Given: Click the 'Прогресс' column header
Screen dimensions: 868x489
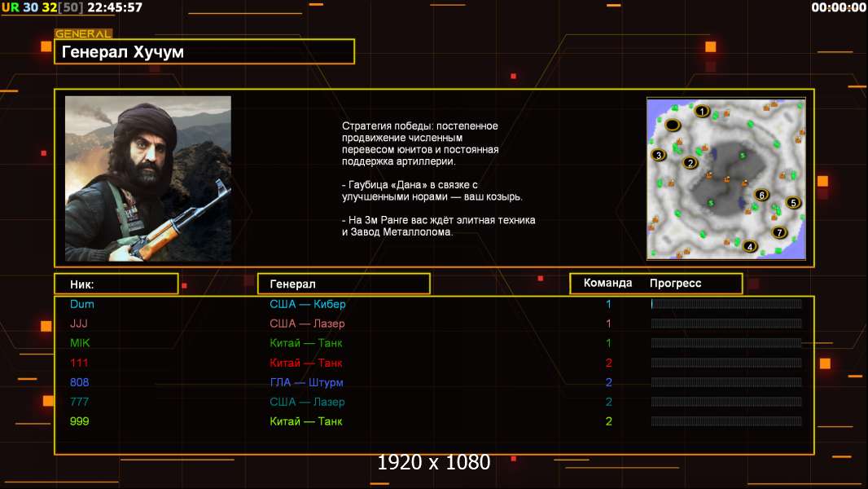Looking at the screenshot, I should click(675, 284).
